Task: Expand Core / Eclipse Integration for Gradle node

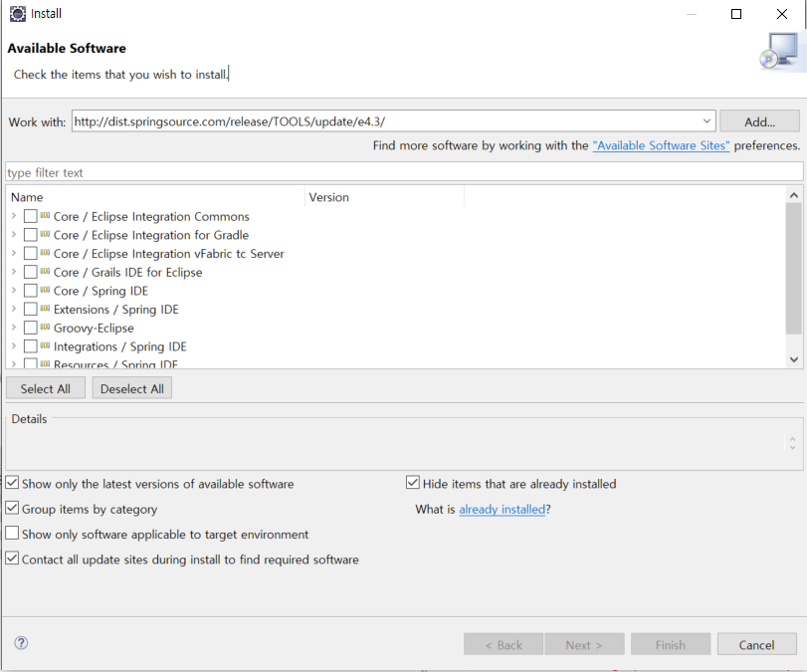Action: (14, 235)
